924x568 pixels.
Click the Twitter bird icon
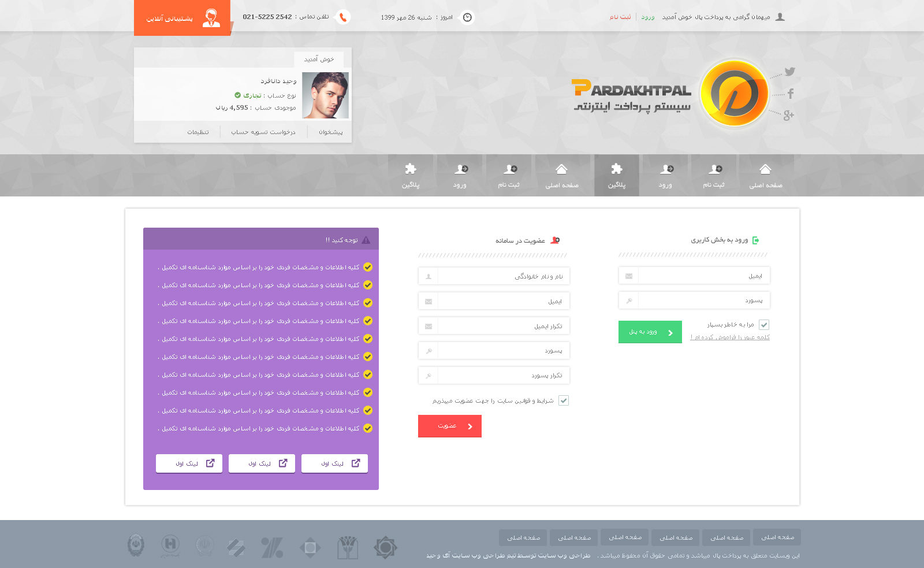789,72
